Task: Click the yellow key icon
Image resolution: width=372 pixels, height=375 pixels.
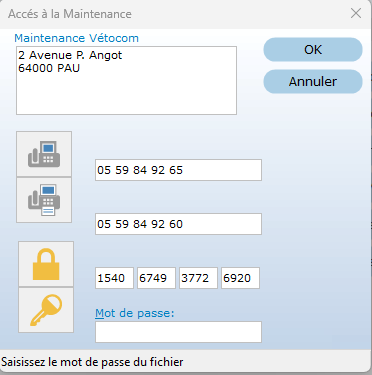Action: tap(46, 310)
